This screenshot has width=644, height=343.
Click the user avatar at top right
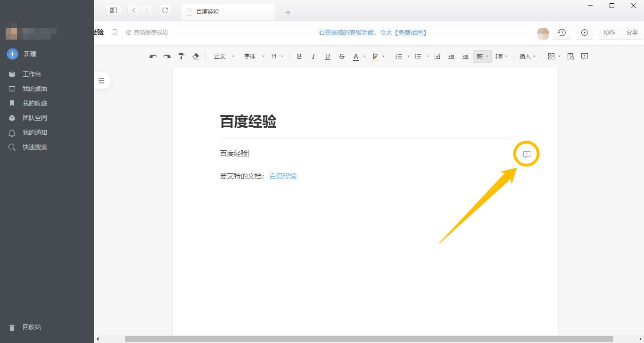tap(543, 33)
